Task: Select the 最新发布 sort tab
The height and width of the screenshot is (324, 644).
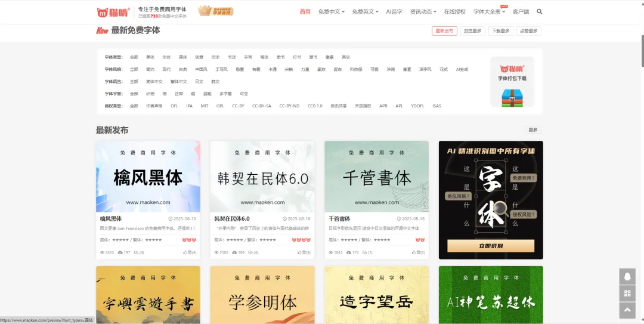Action: point(444,31)
